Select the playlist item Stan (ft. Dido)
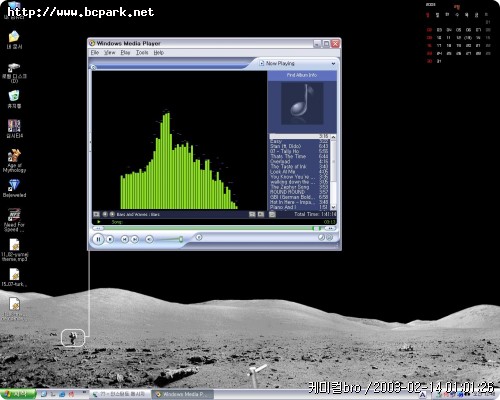The height and width of the screenshot is (400, 500). [x=299, y=146]
